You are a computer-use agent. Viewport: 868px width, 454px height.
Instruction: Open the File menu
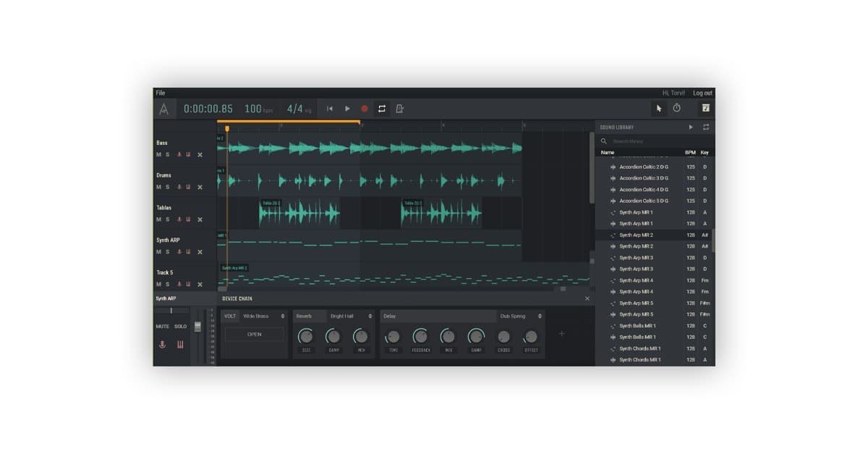pos(160,93)
